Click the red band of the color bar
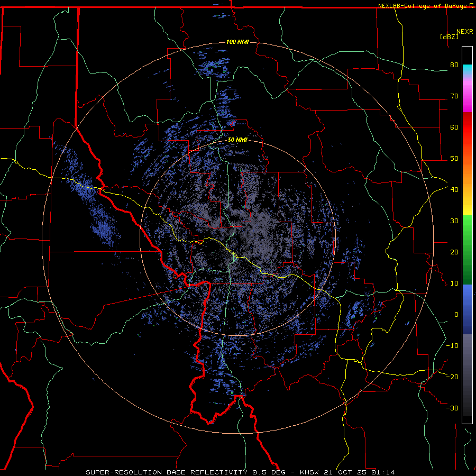 coord(467,127)
